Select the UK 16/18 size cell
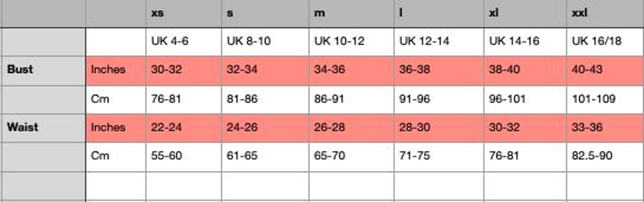644x202 pixels. (x=605, y=42)
